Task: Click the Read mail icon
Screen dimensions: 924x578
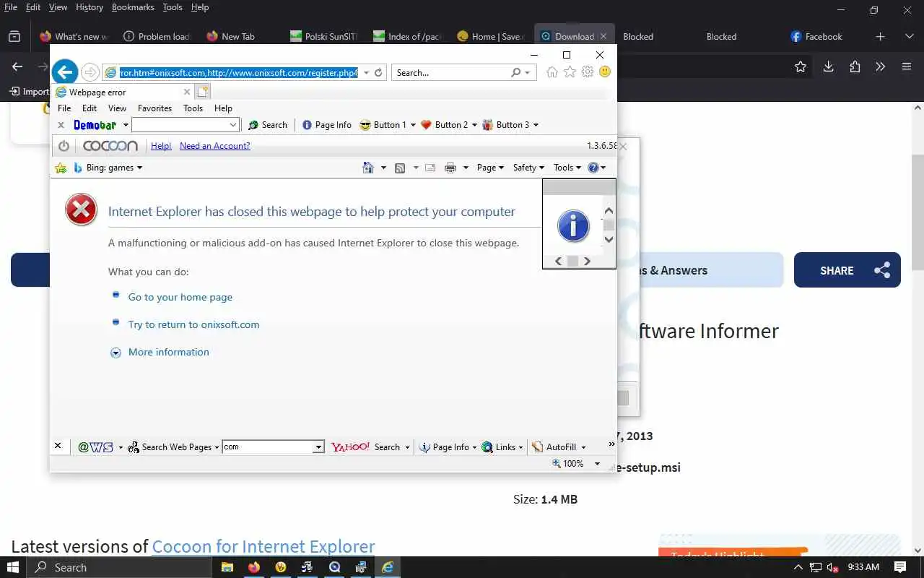Action: pyautogui.click(x=430, y=168)
